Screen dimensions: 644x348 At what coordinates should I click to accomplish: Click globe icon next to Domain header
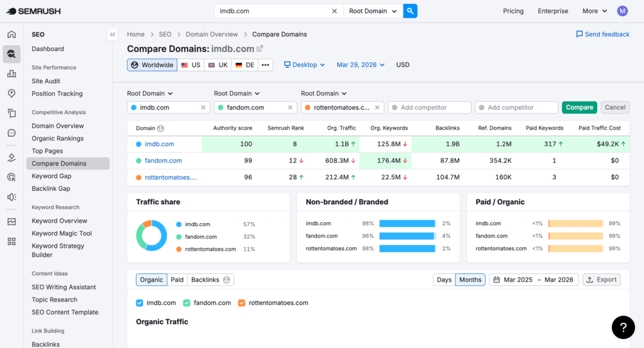click(x=160, y=128)
